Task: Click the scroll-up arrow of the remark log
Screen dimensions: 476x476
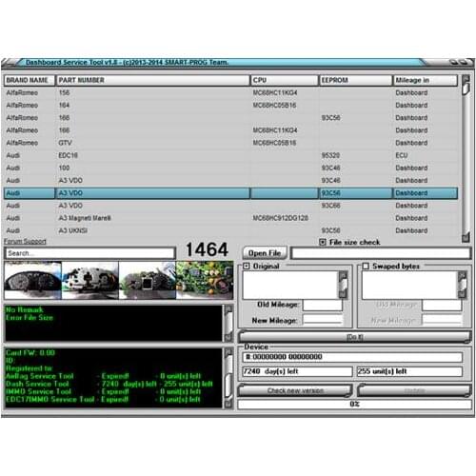Action: 228,309
